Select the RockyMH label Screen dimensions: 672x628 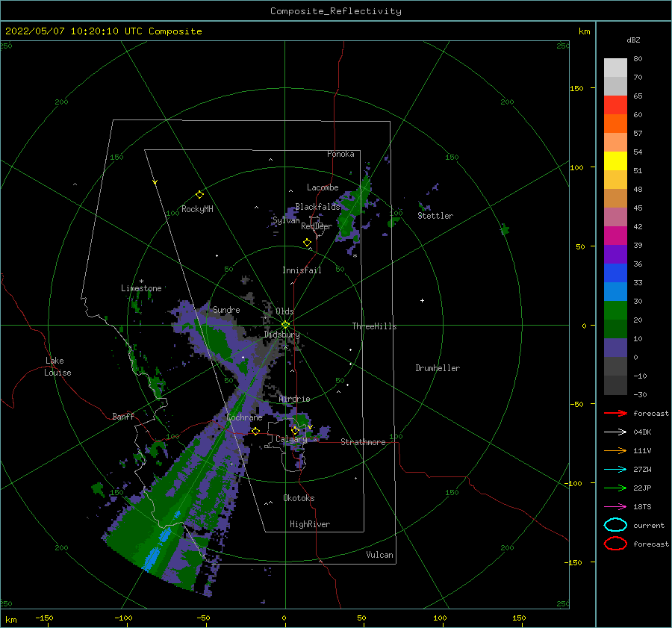coord(197,209)
